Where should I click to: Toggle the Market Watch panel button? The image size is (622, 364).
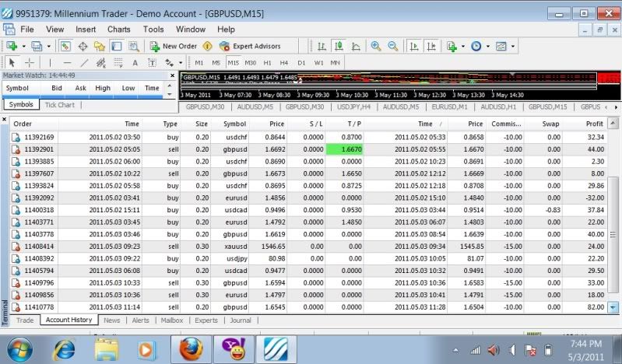pyautogui.click(x=65, y=47)
